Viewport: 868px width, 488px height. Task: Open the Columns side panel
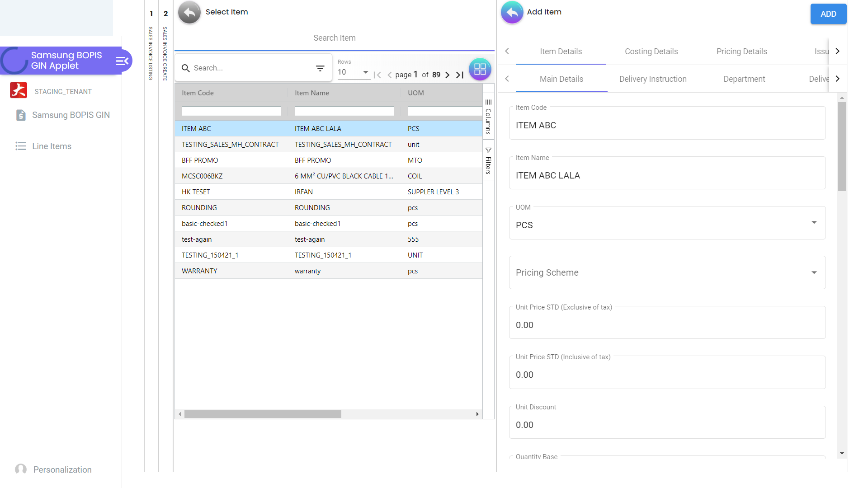coord(488,117)
